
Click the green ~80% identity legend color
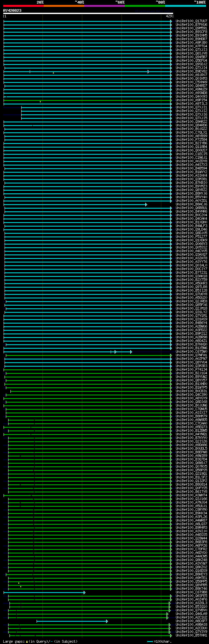(145, 6)
